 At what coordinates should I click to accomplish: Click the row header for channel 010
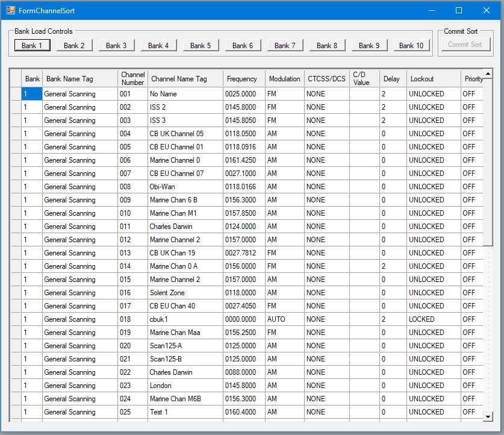[x=16, y=213]
